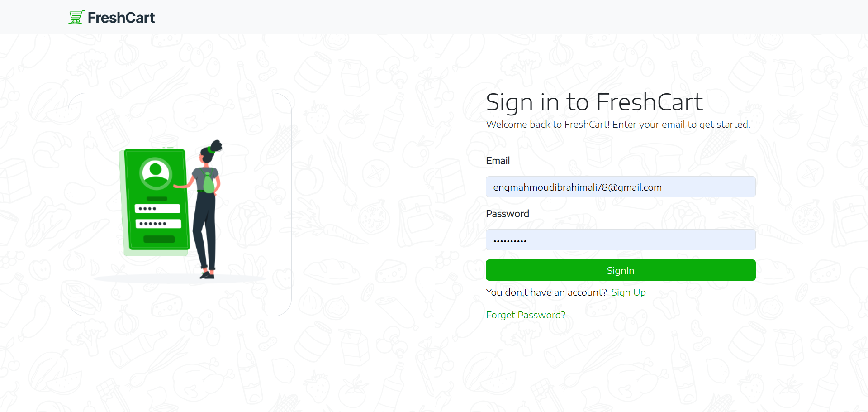Click the "Sign in to FreshCart" heading

click(594, 102)
